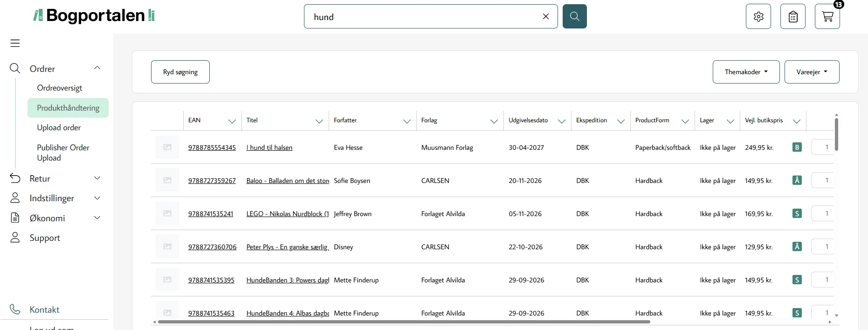Open the Lager column filter chevron

[730, 121]
